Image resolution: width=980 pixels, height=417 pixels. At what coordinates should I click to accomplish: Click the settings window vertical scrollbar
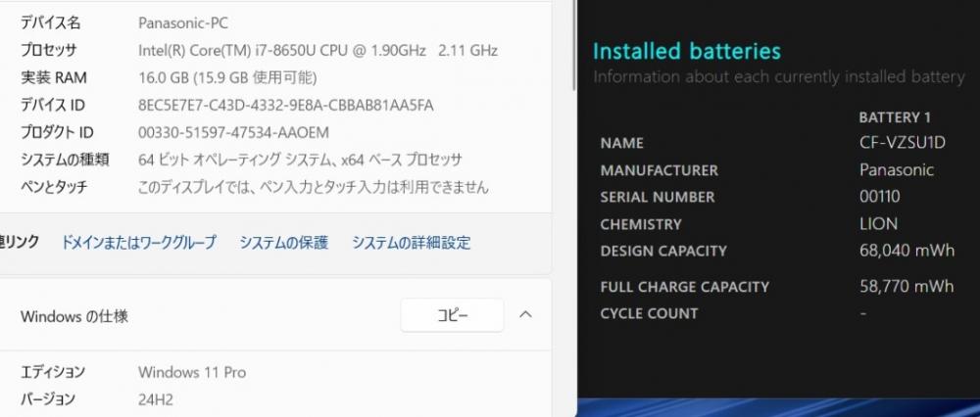coord(573,47)
